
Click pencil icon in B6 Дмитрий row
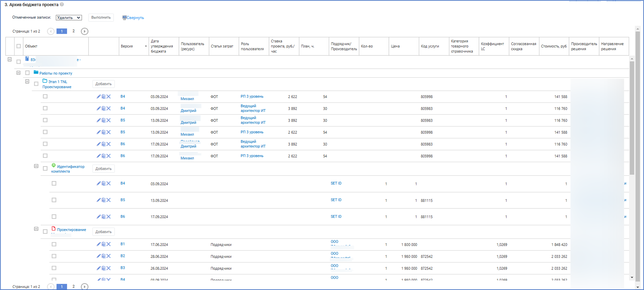click(x=98, y=144)
